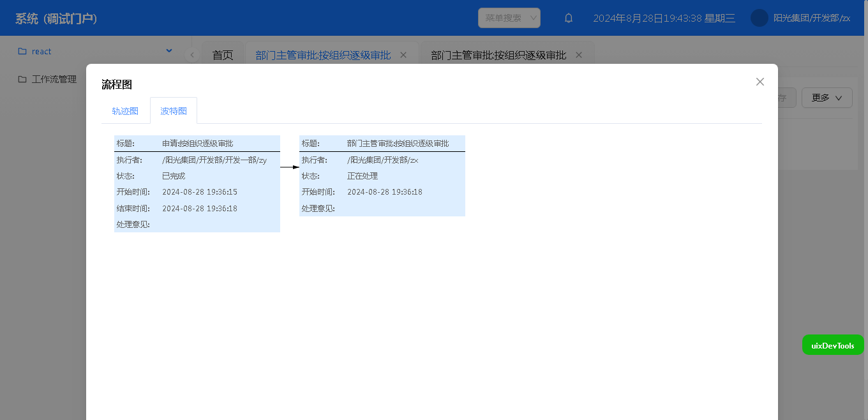868x420 pixels.
Task: Click the react folder icon
Action: [x=22, y=51]
